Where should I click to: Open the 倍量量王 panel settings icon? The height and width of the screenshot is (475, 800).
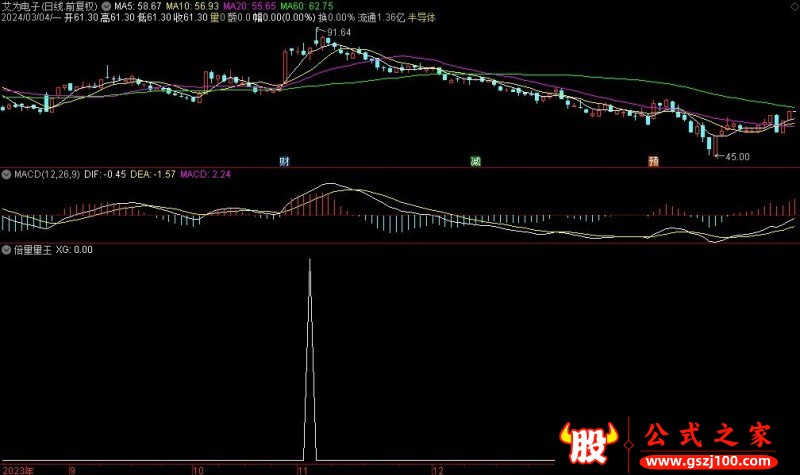click(6, 249)
